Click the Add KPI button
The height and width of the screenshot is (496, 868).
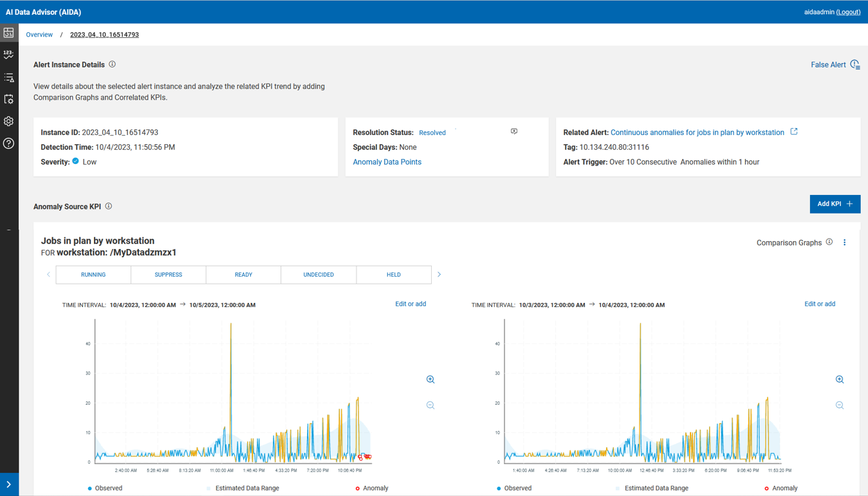[835, 204]
